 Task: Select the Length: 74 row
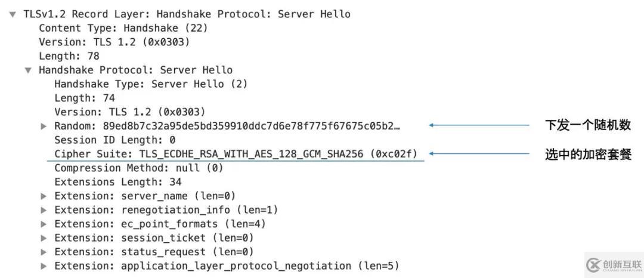pyautogui.click(x=84, y=98)
